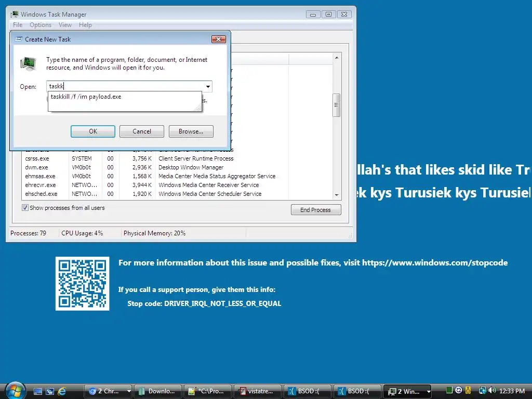This screenshot has width=532, height=399.
Task: Expand the 2 Win... group arrow
Action: (x=429, y=391)
